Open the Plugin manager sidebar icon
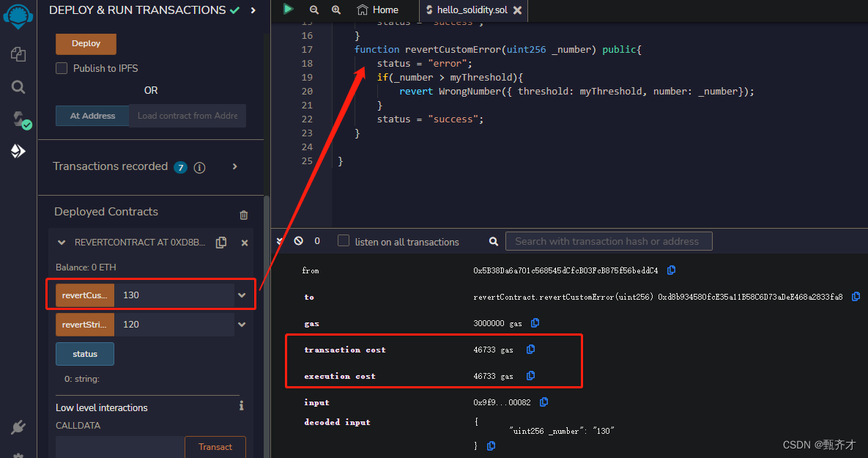 (x=18, y=427)
